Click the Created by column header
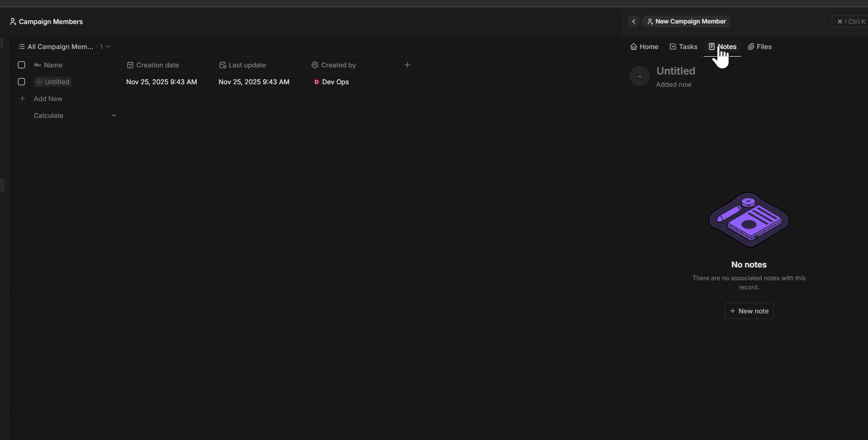This screenshot has width=868, height=440. pyautogui.click(x=353, y=65)
